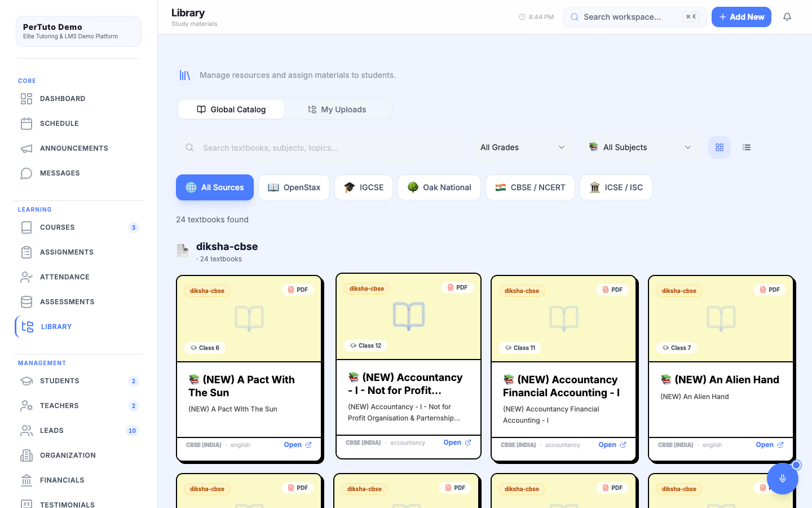Click the library shelves icon beside Manage resources
Viewport: 812px width, 508px height.
[185, 75]
